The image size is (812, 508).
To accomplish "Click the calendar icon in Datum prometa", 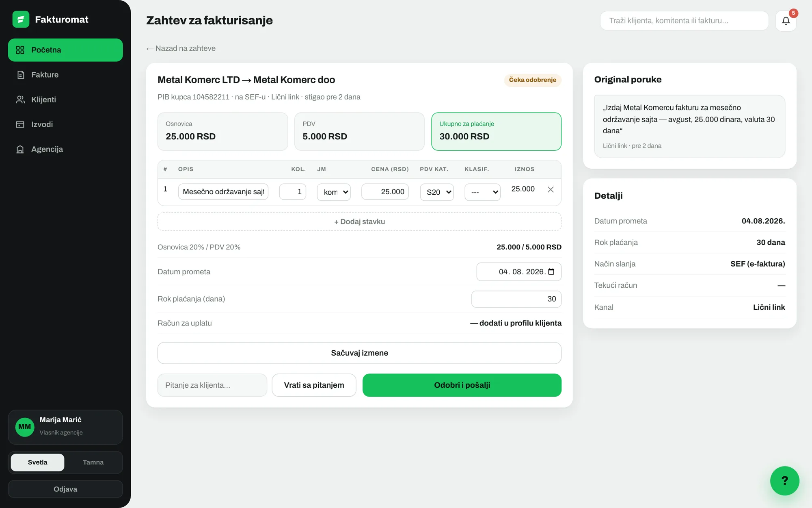I will coord(551,271).
